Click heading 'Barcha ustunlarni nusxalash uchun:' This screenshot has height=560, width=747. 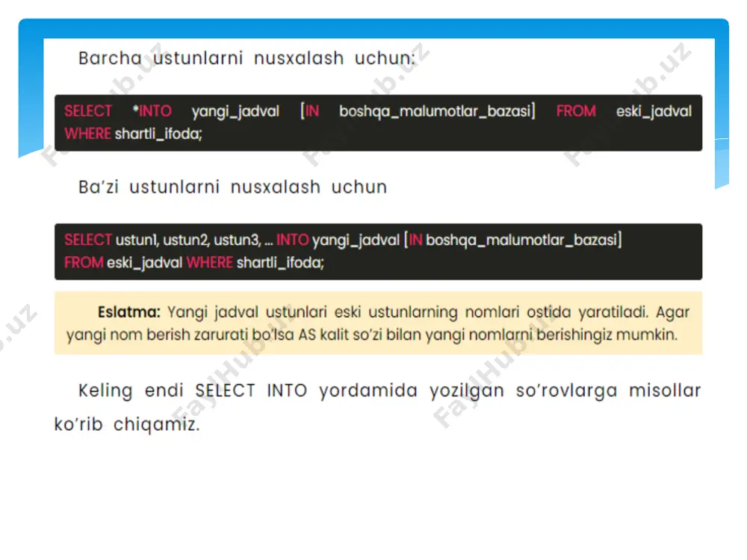[247, 58]
